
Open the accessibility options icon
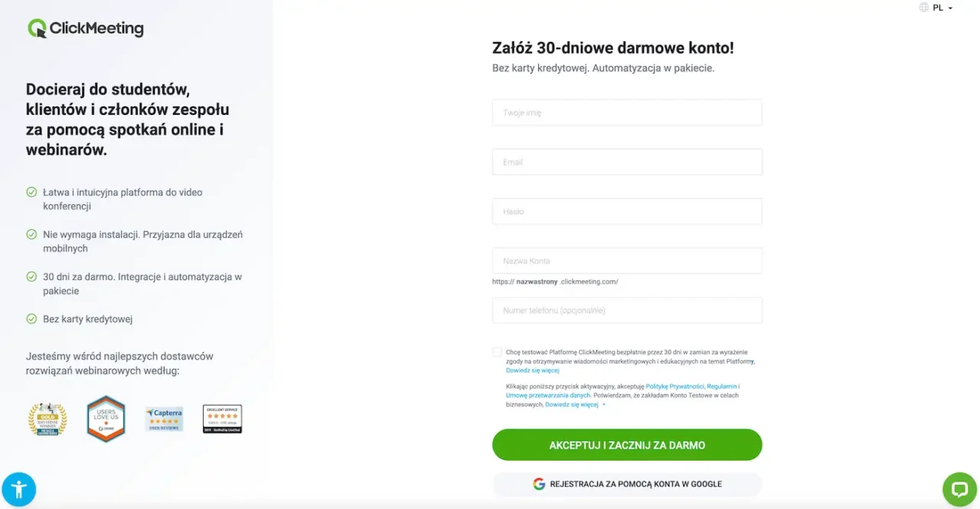coord(18,489)
